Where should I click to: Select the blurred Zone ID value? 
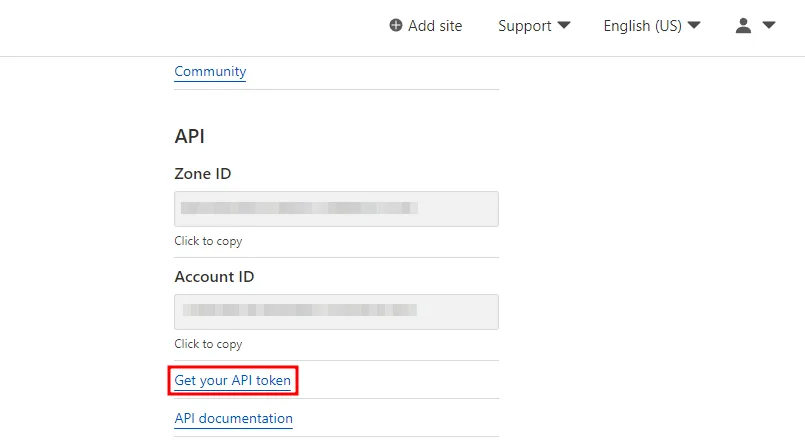[x=299, y=208]
